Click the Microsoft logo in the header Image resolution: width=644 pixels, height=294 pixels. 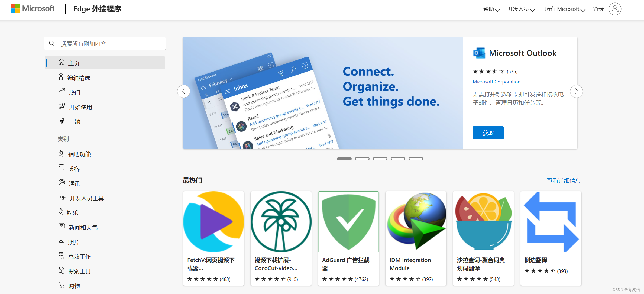coord(33,8)
